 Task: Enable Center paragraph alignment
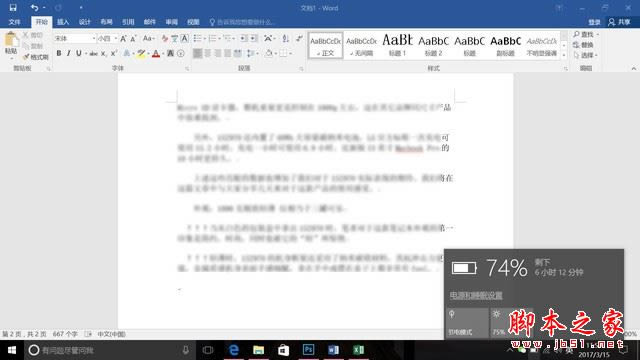(208, 53)
